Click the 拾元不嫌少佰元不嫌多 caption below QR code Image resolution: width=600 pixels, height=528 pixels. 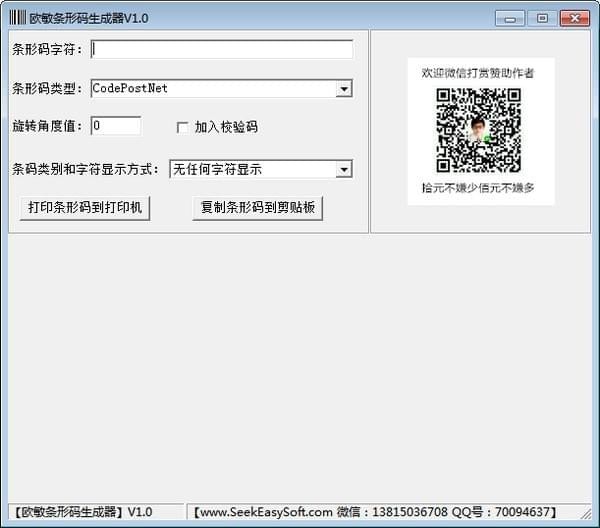(478, 188)
